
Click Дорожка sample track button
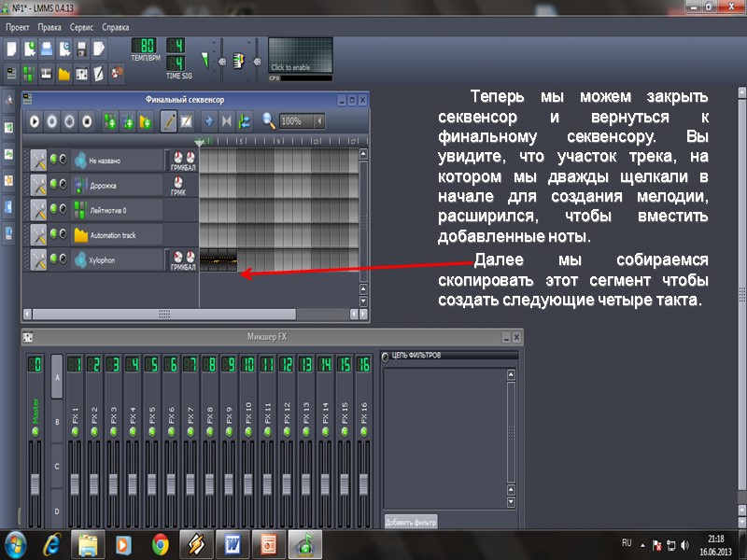coord(118,185)
